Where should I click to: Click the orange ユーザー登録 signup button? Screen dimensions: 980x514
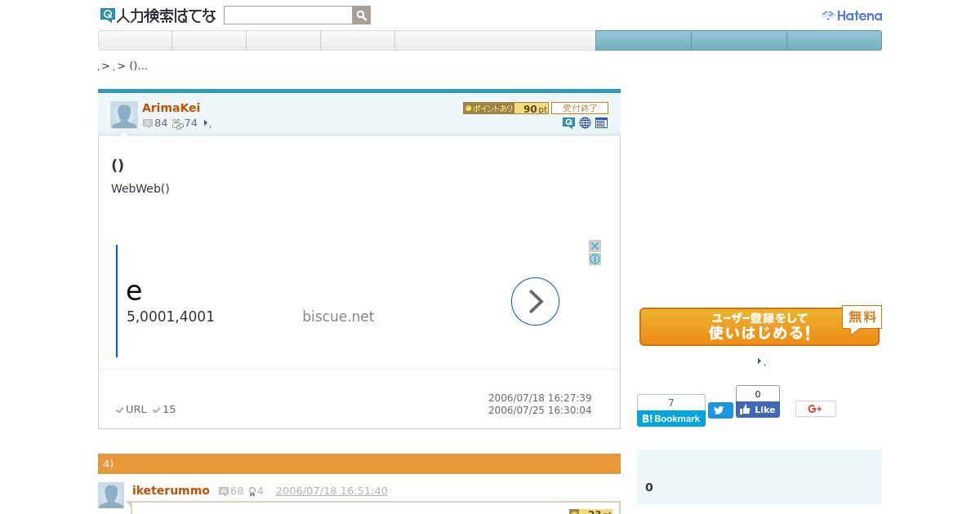759,326
